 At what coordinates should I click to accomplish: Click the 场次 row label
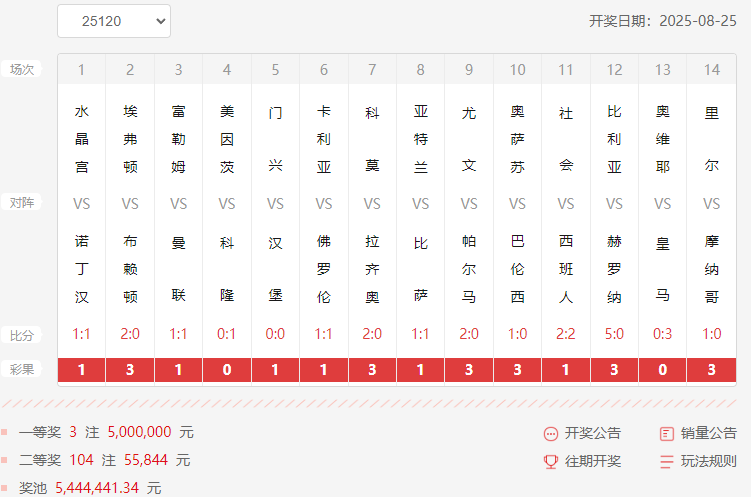point(22,69)
